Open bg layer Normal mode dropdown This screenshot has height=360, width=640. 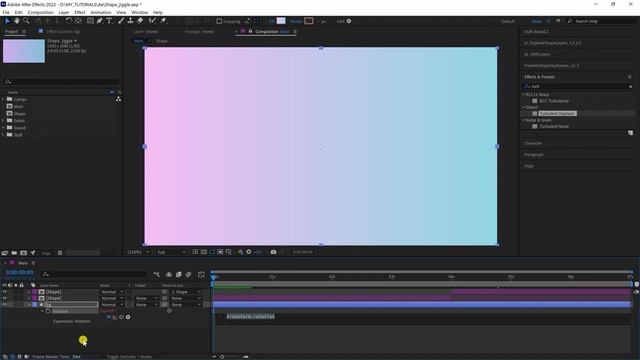pyautogui.click(x=112, y=304)
